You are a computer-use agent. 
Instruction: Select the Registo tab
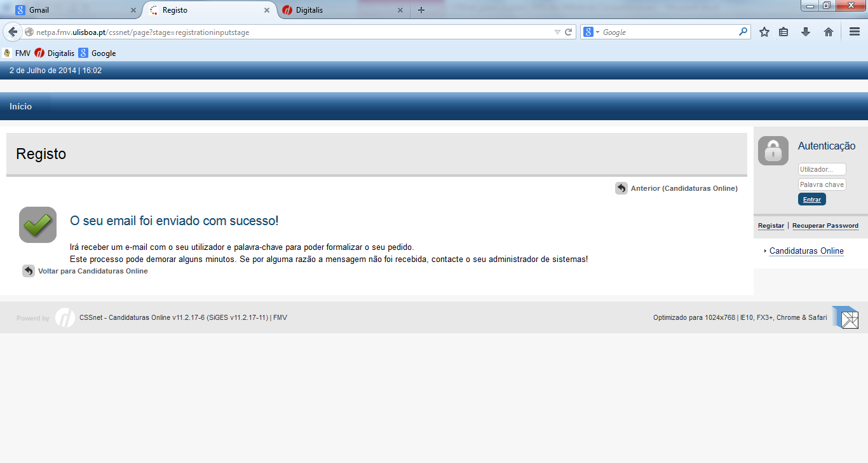pyautogui.click(x=210, y=10)
